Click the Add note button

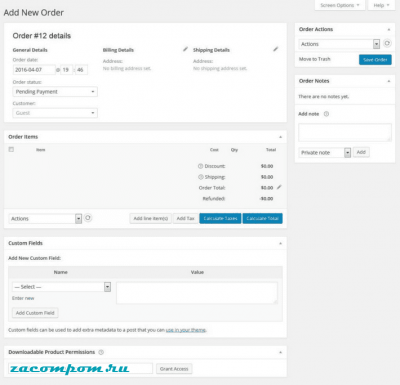coord(361,152)
